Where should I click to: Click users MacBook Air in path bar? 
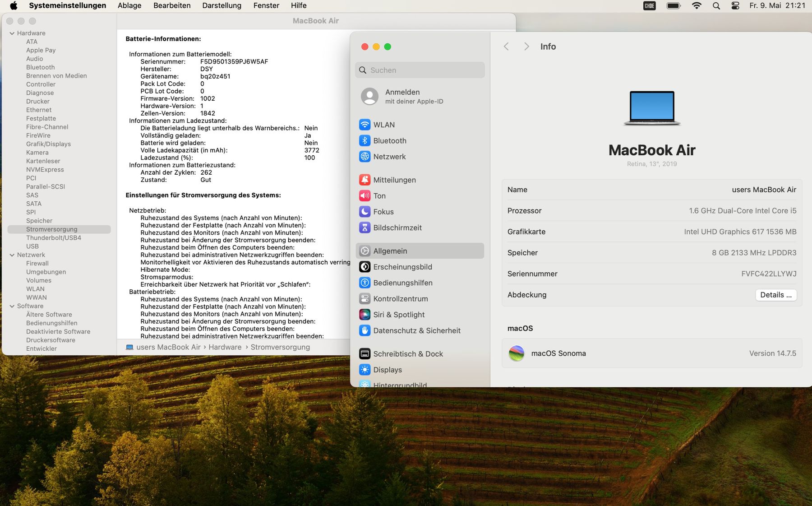click(168, 347)
